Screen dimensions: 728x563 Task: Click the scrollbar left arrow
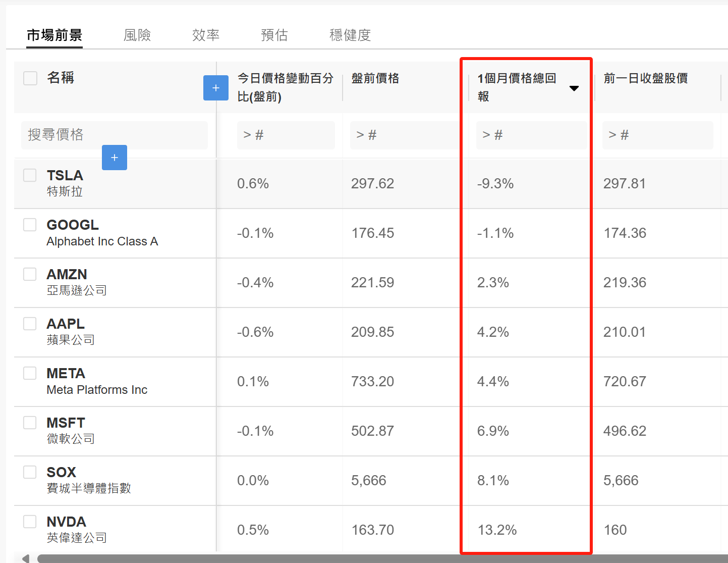pyautogui.click(x=26, y=558)
